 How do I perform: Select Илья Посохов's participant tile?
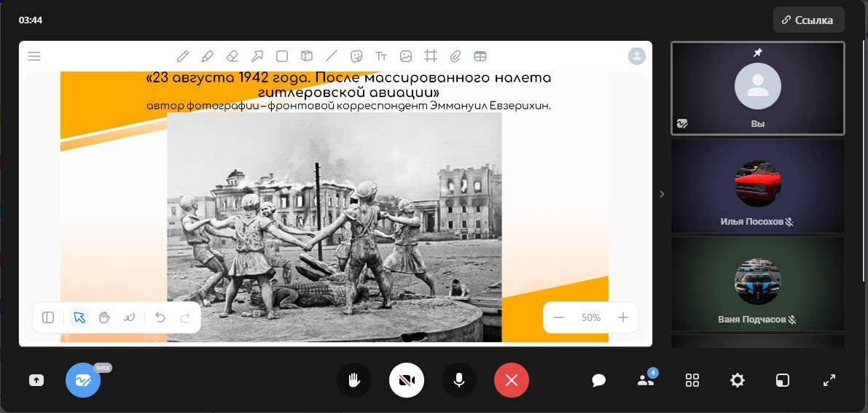click(758, 186)
